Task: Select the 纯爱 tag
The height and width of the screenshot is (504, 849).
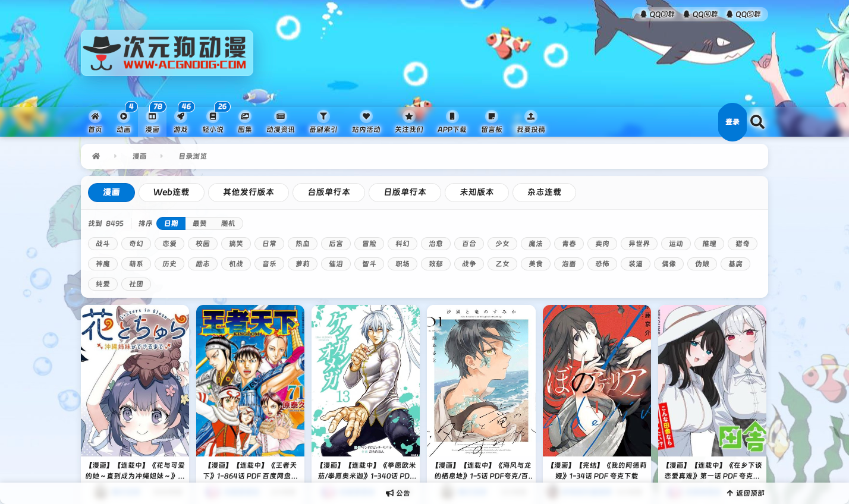Action: pos(103,284)
